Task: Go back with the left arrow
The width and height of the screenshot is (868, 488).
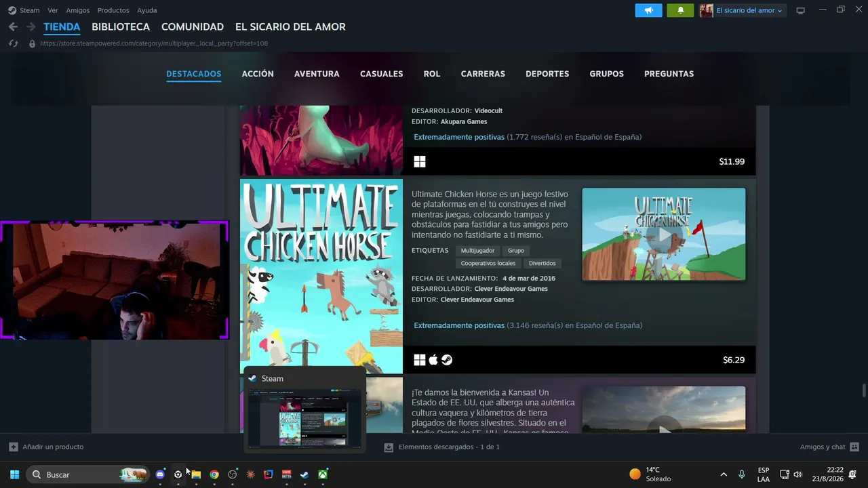Action: point(13,27)
